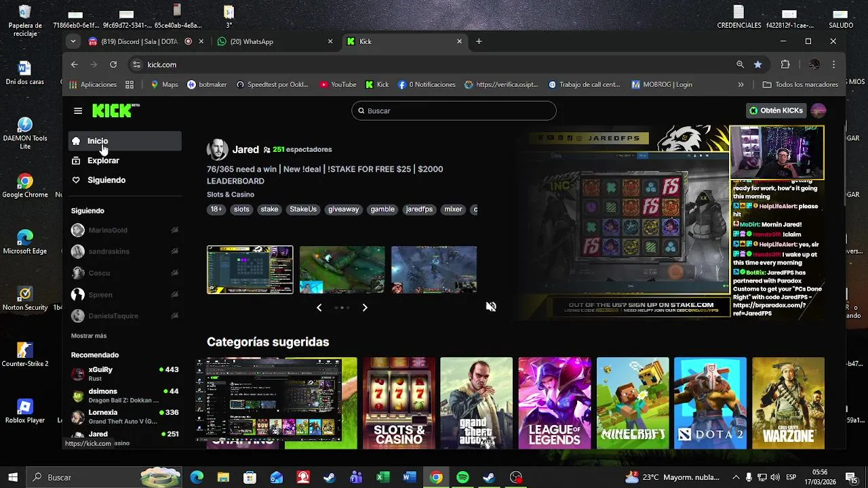Open recommended channel Lornexia

coord(125,416)
